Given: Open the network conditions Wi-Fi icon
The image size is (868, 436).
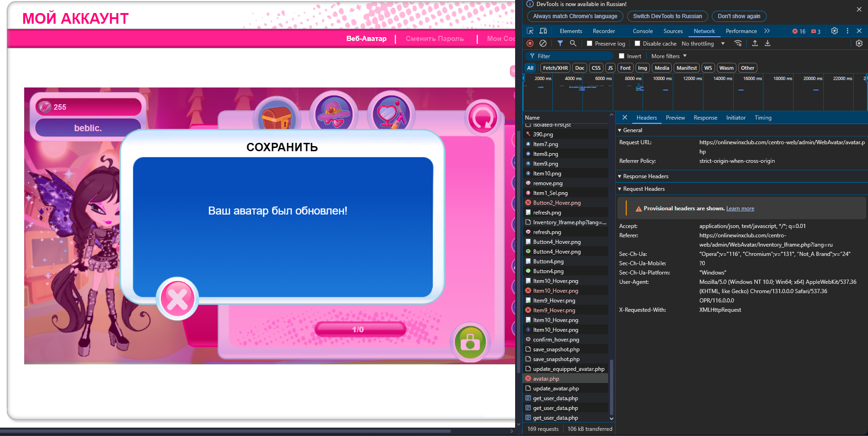Looking at the screenshot, I should click(738, 43).
